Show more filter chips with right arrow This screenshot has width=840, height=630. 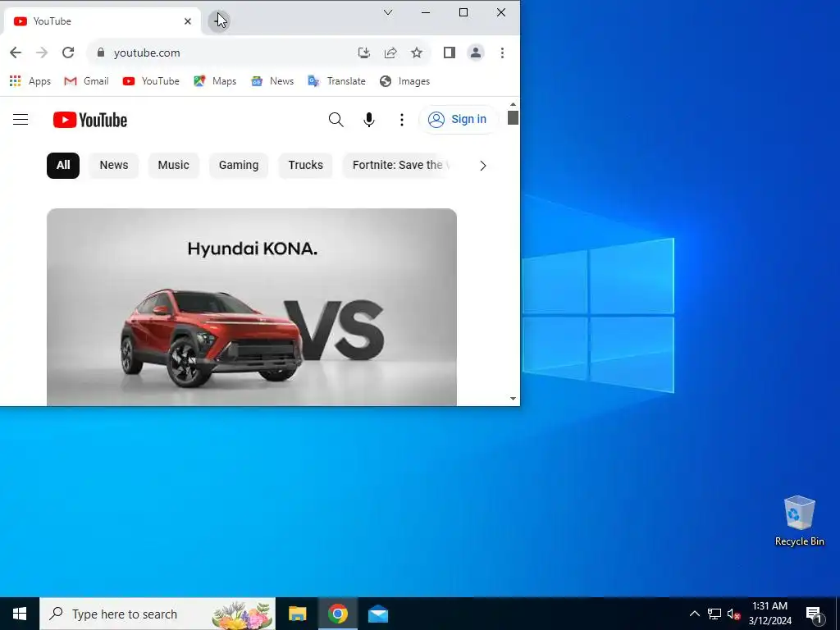coord(482,166)
